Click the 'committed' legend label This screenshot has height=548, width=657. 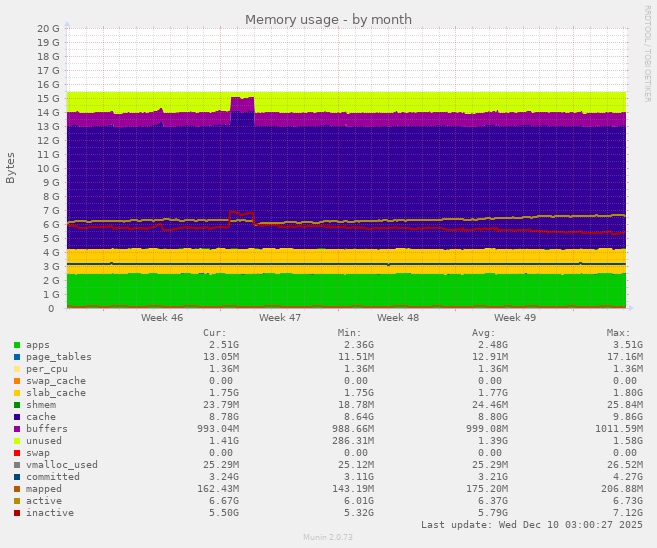[x=53, y=477]
